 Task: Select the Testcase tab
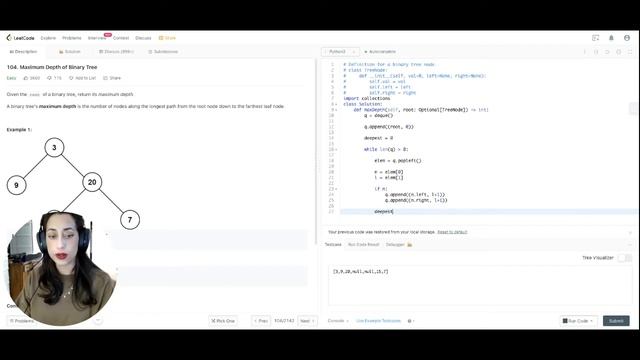[333, 244]
